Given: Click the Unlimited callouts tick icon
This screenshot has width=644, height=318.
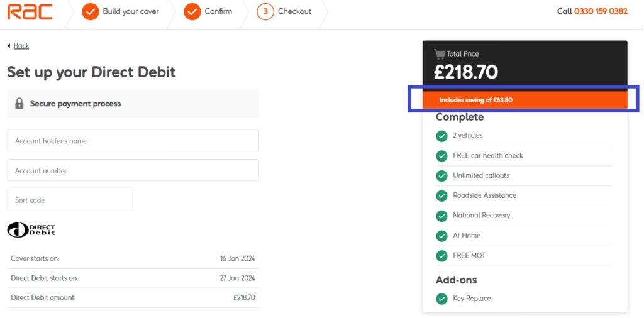Looking at the screenshot, I should tap(442, 176).
